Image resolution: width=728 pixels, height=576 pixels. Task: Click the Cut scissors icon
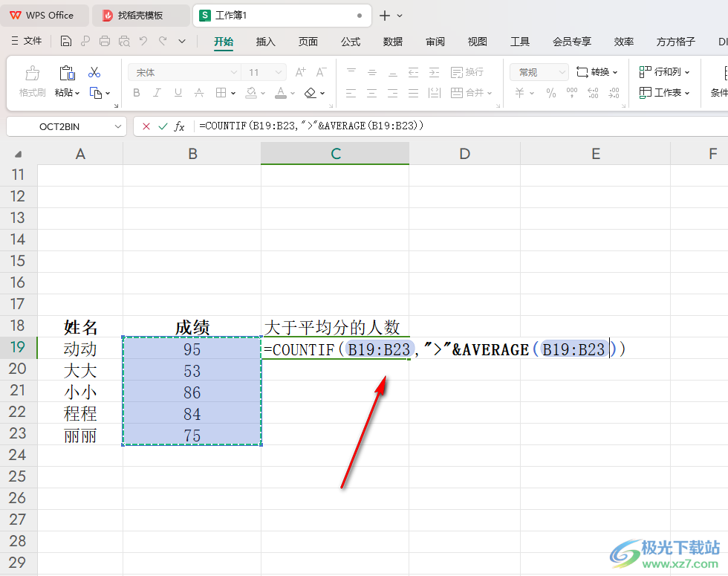tap(94, 72)
